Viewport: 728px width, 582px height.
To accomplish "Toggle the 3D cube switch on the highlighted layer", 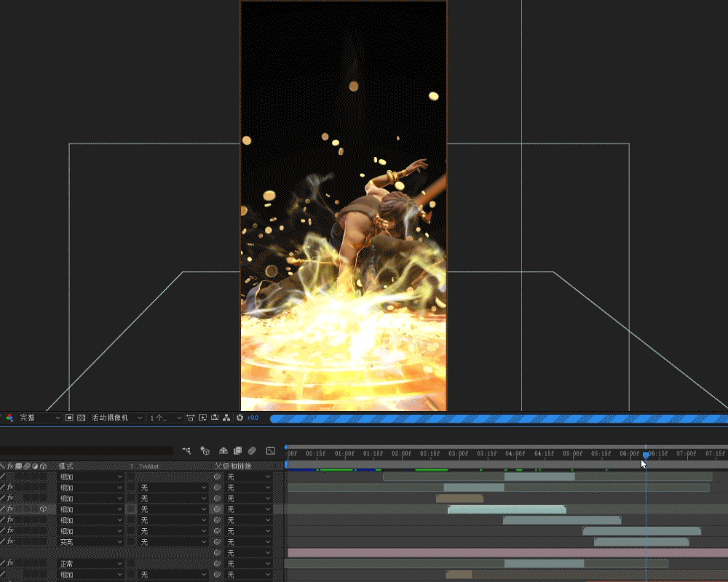I will click(x=43, y=509).
